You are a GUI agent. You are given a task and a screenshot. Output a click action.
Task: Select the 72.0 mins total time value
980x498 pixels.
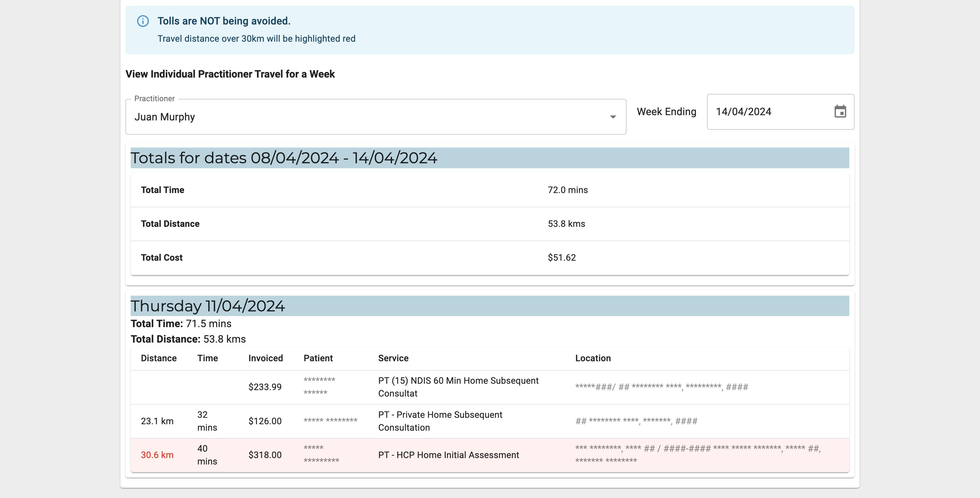coord(568,190)
